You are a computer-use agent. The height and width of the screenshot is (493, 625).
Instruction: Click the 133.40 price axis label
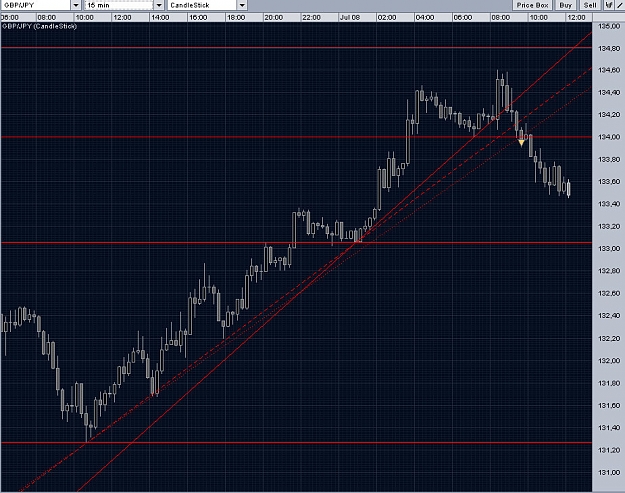coord(609,204)
